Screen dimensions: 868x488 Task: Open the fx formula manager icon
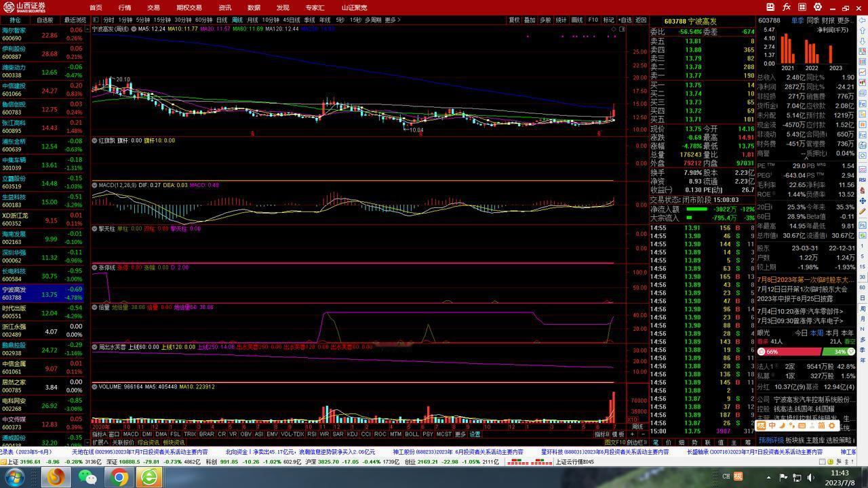tap(786, 7)
